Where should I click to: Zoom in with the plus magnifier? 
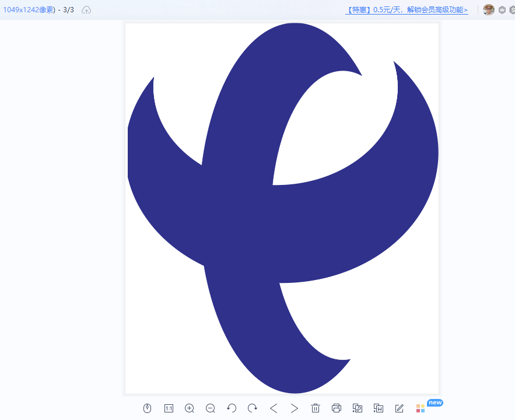pyautogui.click(x=190, y=408)
